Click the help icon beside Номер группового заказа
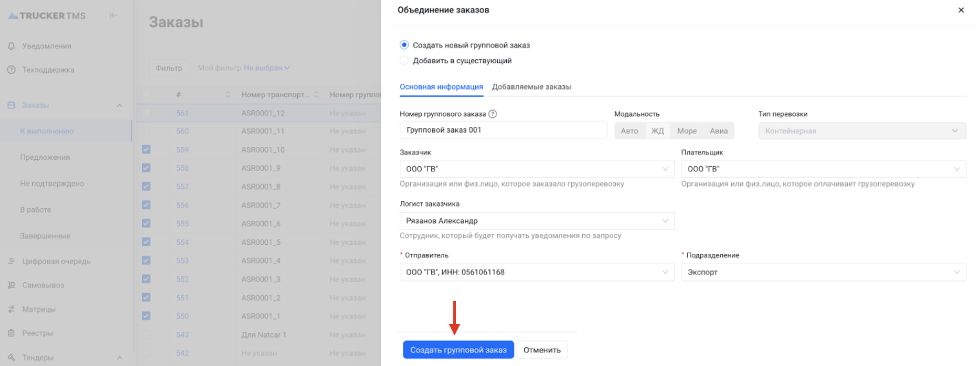Screen dimensions: 980x366 click(493, 114)
